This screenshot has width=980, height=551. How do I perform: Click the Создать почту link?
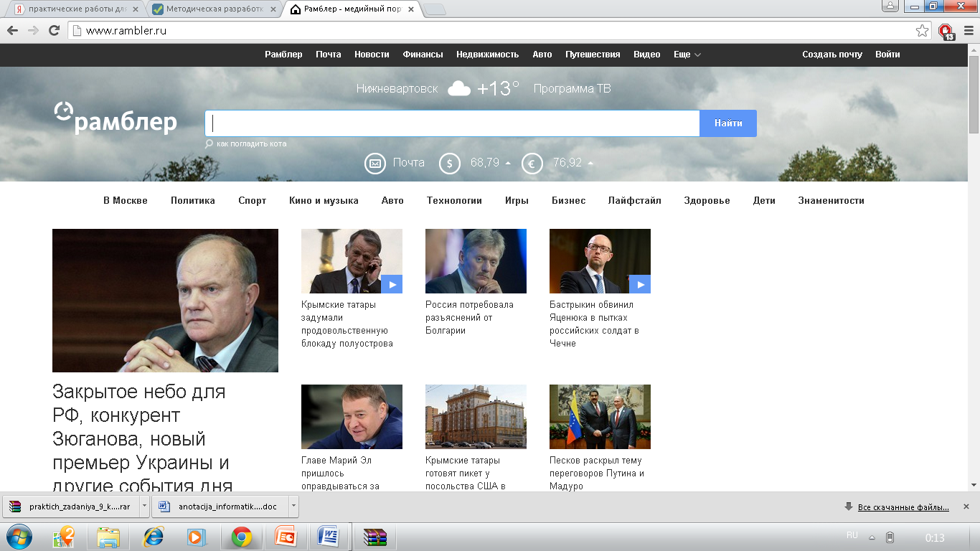[x=832, y=55]
